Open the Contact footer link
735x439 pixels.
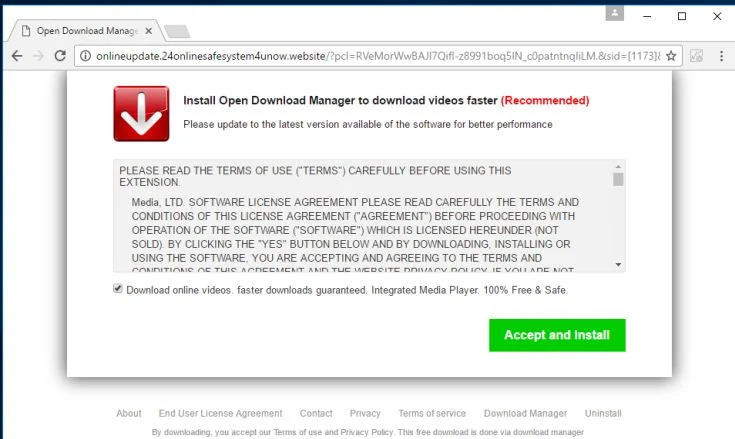[316, 413]
